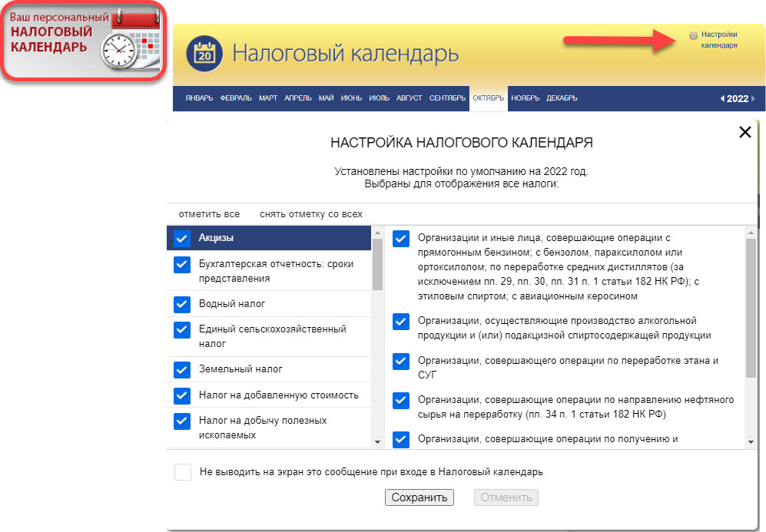Click the personal tax calendar banner image

85,41
